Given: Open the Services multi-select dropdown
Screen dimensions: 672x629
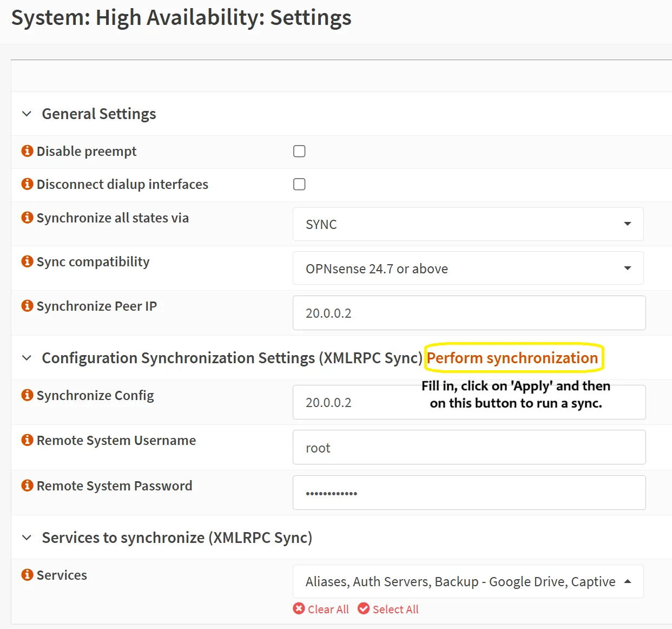Looking at the screenshot, I should tap(468, 581).
